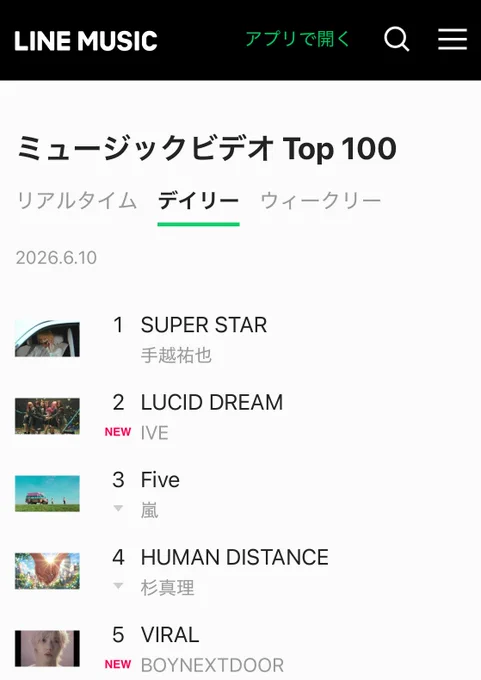The width and height of the screenshot is (481, 680).
Task: Switch to the リアルタイム tab
Action: click(x=77, y=201)
